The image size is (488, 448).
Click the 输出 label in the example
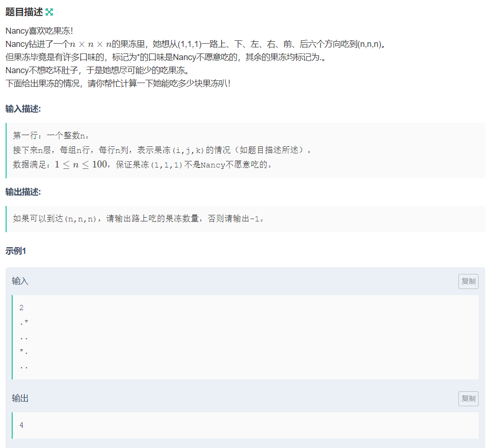[20, 398]
